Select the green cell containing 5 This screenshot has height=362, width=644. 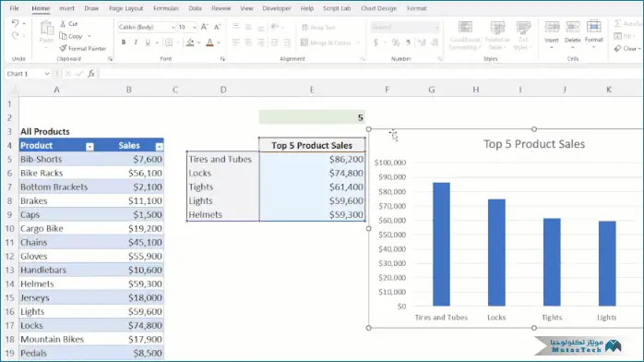(312, 117)
